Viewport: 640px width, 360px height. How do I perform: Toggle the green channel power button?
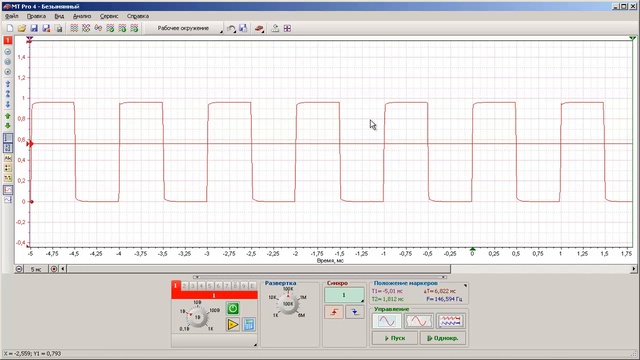233,308
